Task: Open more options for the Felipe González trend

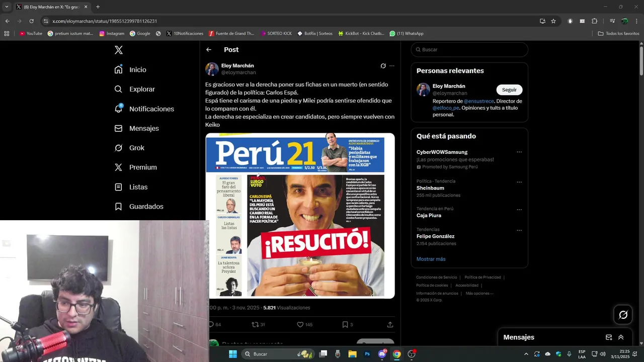Action: click(519, 230)
